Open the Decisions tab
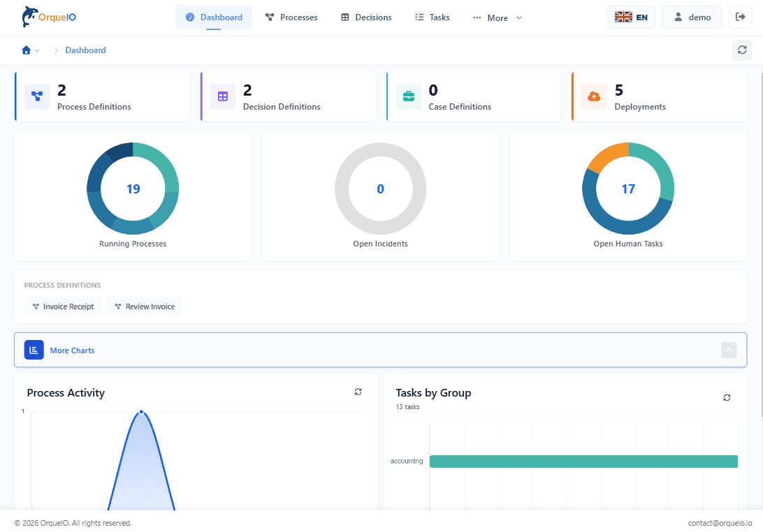This screenshot has width=763, height=532. click(366, 17)
